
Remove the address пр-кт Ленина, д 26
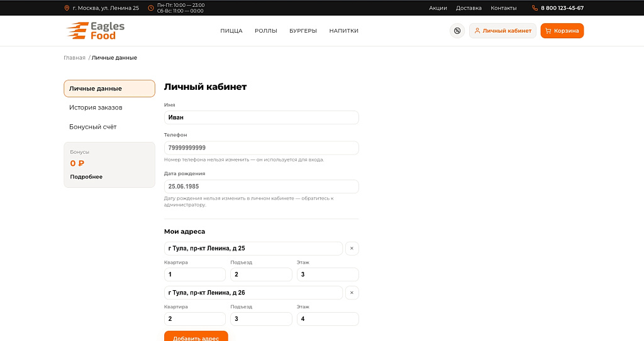(352, 293)
